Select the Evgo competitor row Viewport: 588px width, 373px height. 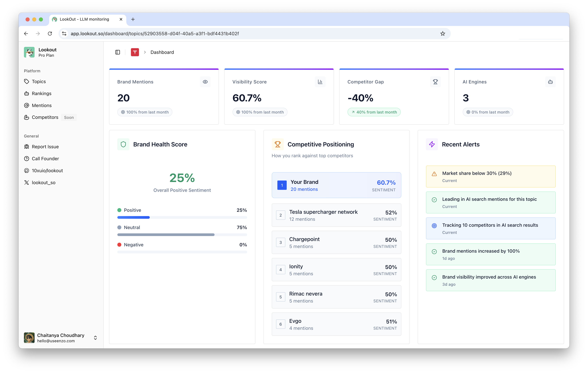[x=336, y=324]
